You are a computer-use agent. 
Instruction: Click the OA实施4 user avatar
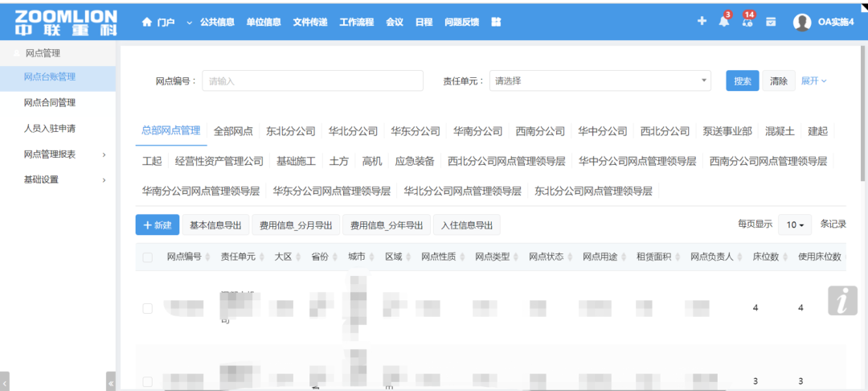click(802, 23)
